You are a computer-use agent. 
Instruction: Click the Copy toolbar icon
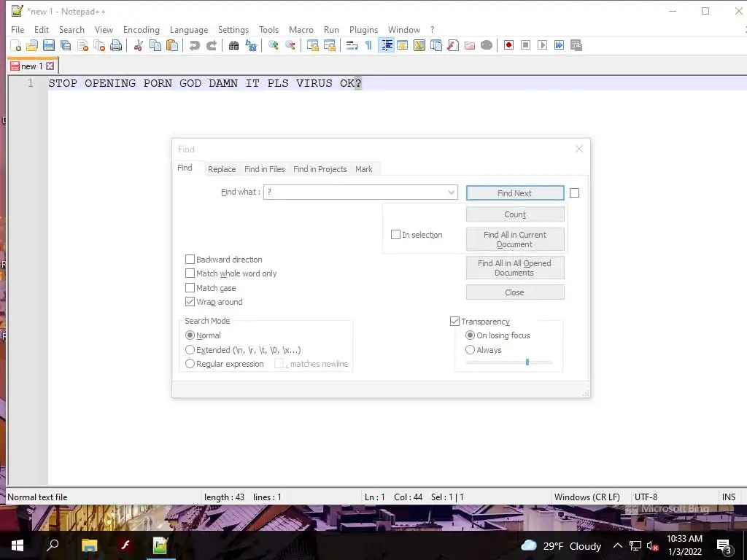pos(155,45)
